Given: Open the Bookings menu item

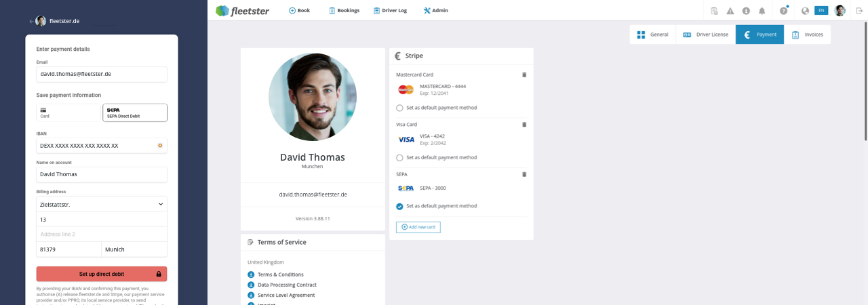Looking at the screenshot, I should click(344, 10).
